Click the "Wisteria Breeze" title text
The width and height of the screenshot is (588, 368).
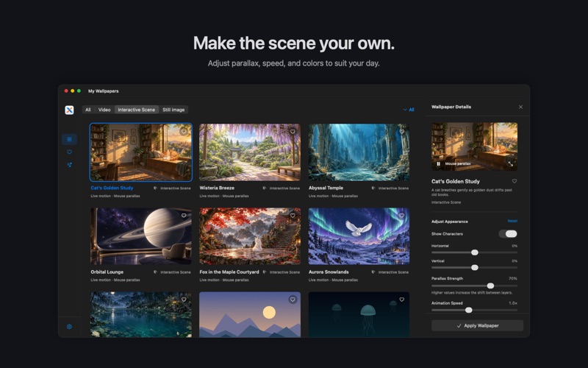pos(217,188)
